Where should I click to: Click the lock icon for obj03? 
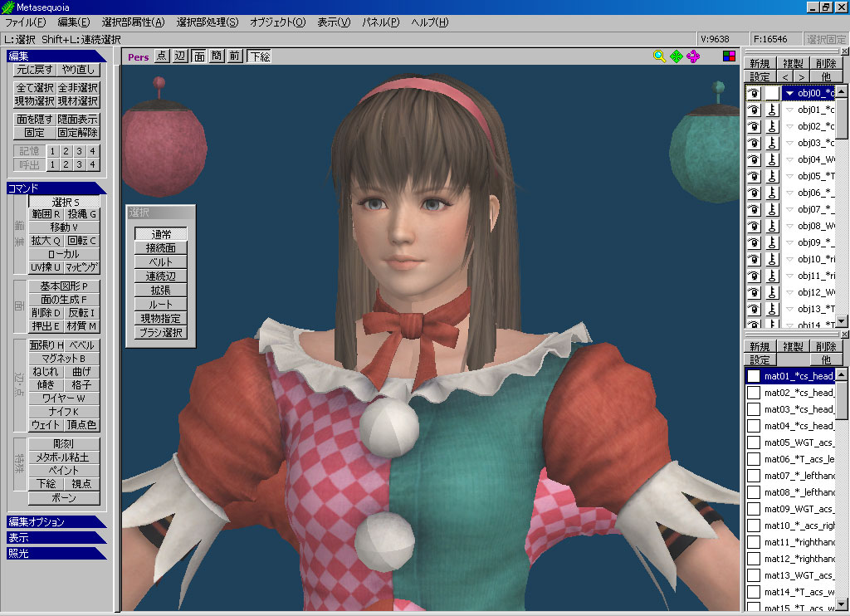[x=772, y=143]
